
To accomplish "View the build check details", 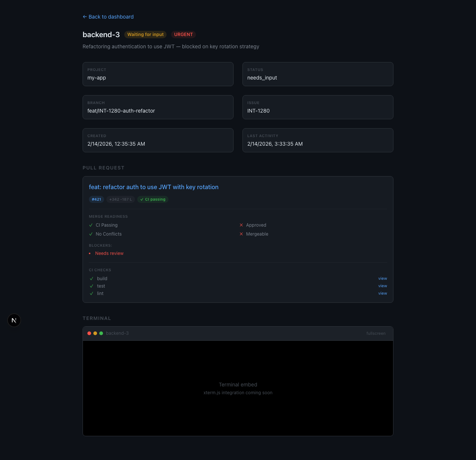I will click(x=382, y=279).
